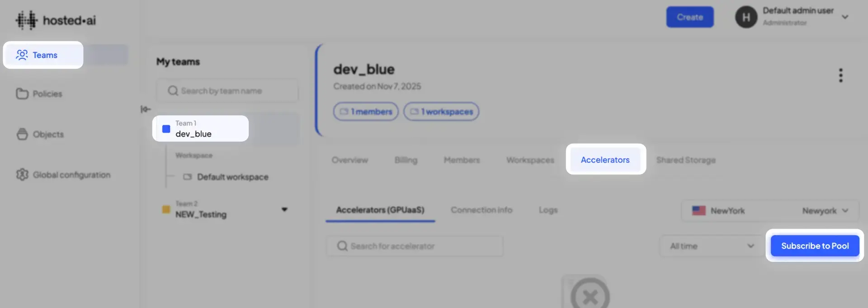Click the blue dev_blue color square
This screenshot has width=868, height=308.
(166, 129)
